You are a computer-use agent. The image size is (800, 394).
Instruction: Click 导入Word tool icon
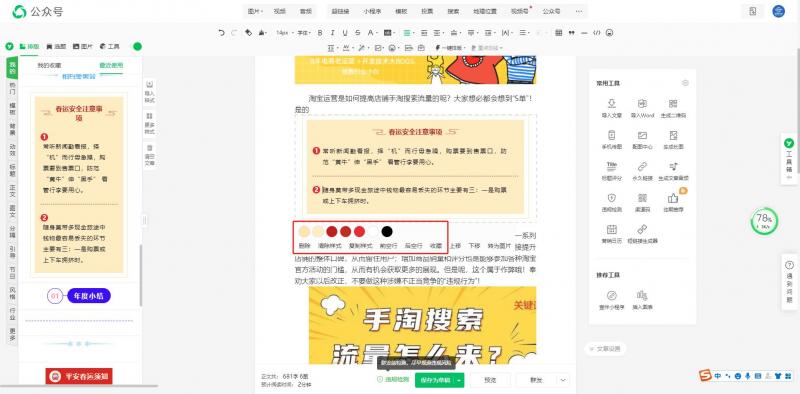click(x=642, y=104)
